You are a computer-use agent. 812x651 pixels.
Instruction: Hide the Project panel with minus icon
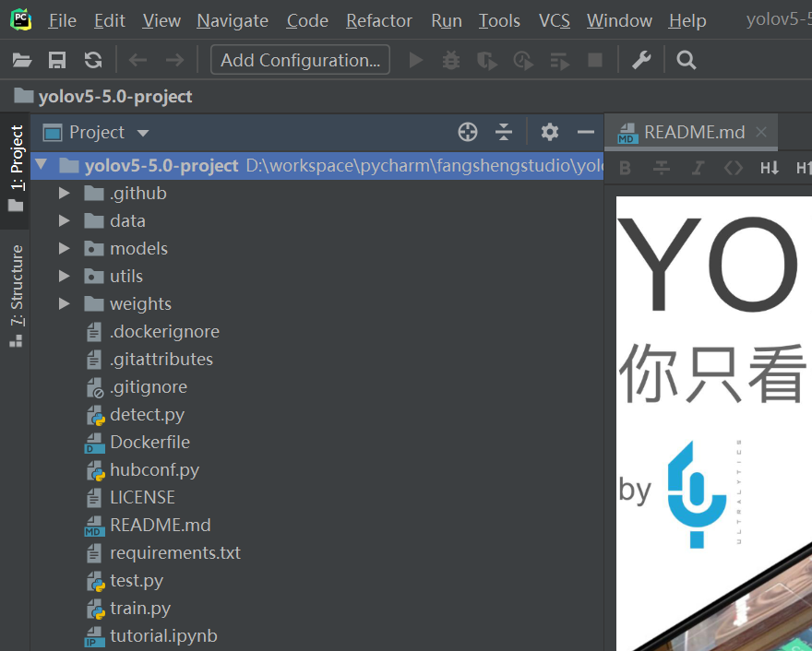click(586, 132)
